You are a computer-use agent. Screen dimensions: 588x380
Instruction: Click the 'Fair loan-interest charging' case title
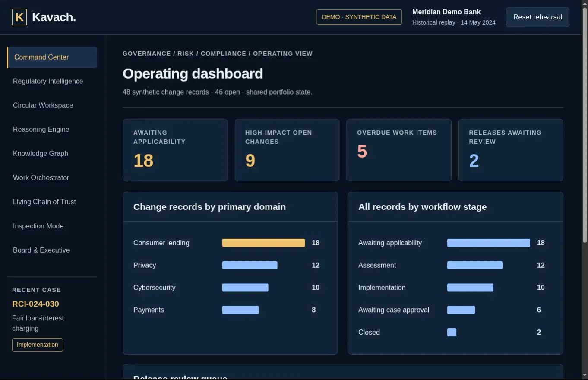(x=38, y=323)
